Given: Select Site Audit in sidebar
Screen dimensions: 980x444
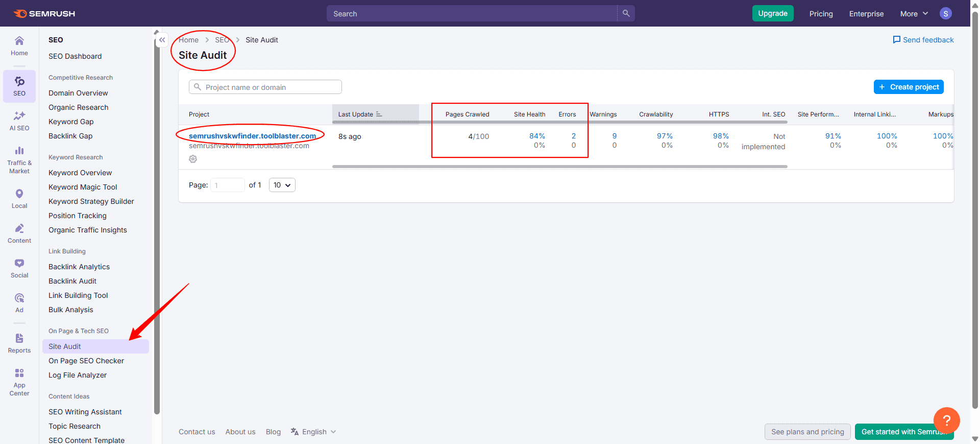Looking at the screenshot, I should 95,346.
